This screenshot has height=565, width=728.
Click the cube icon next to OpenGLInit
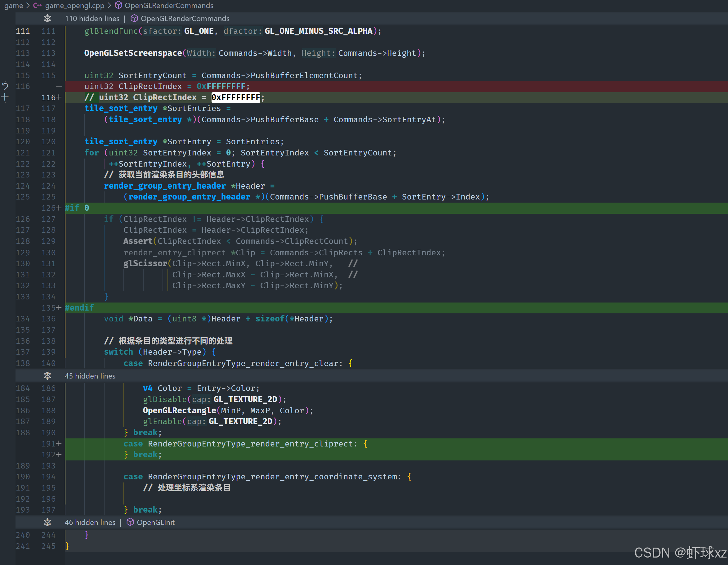point(130,522)
